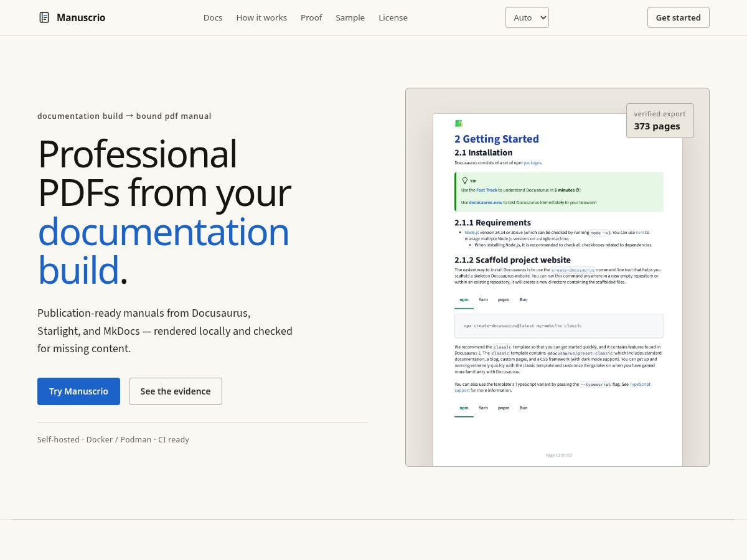The image size is (747, 560).
Task: Click 'Self-hosted · Docker / Podman · CI ready' text
Action: coord(113,439)
